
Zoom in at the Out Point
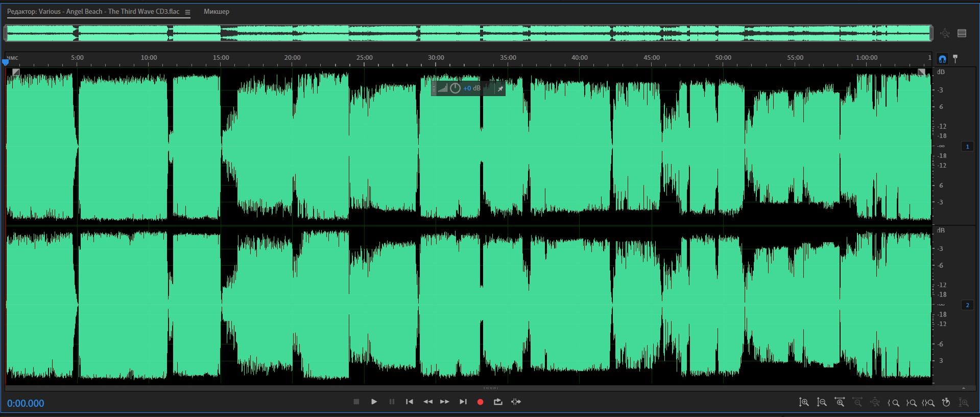click(912, 403)
